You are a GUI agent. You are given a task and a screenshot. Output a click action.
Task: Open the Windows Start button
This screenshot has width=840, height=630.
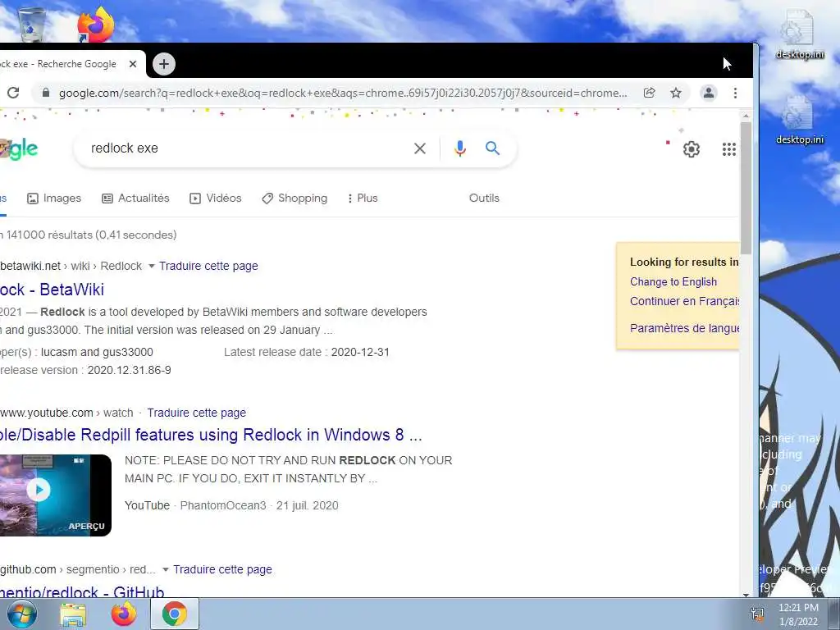tap(21, 614)
